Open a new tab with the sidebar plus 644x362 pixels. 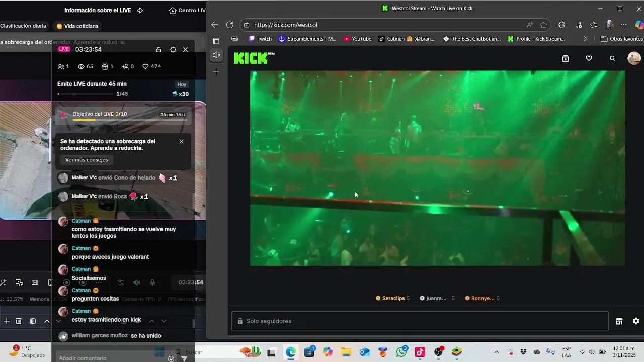(216, 72)
